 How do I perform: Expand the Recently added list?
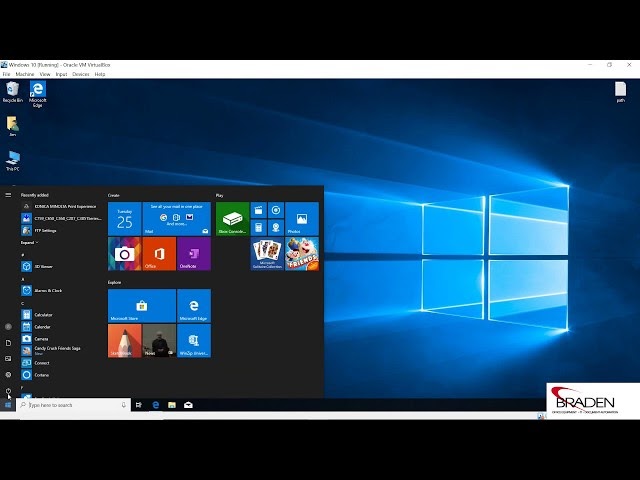[29, 242]
